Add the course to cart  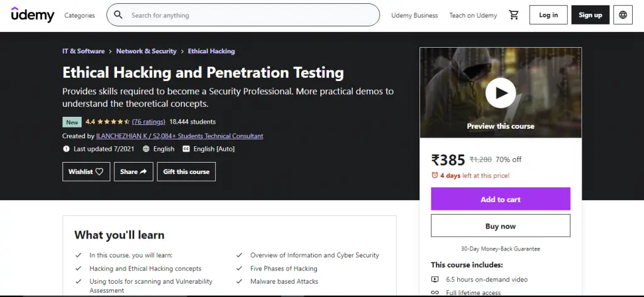pos(501,199)
